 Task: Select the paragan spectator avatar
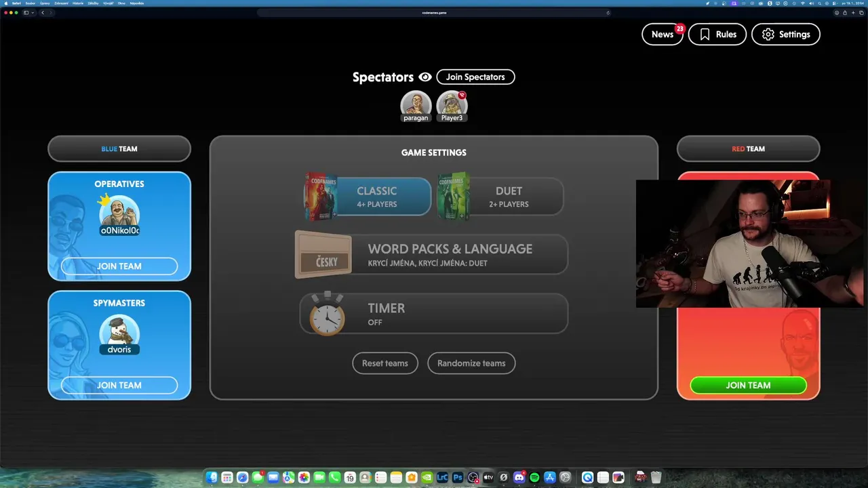pos(416,106)
